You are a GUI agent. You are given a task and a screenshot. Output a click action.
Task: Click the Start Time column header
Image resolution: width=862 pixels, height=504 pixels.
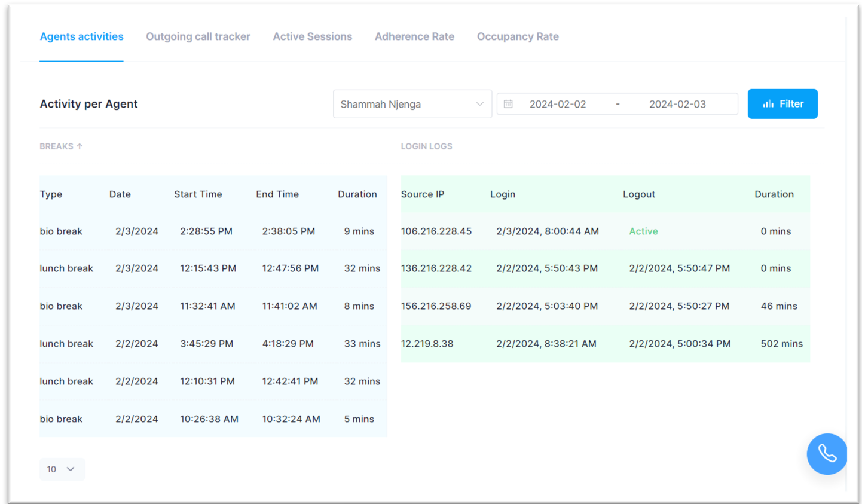tap(198, 194)
